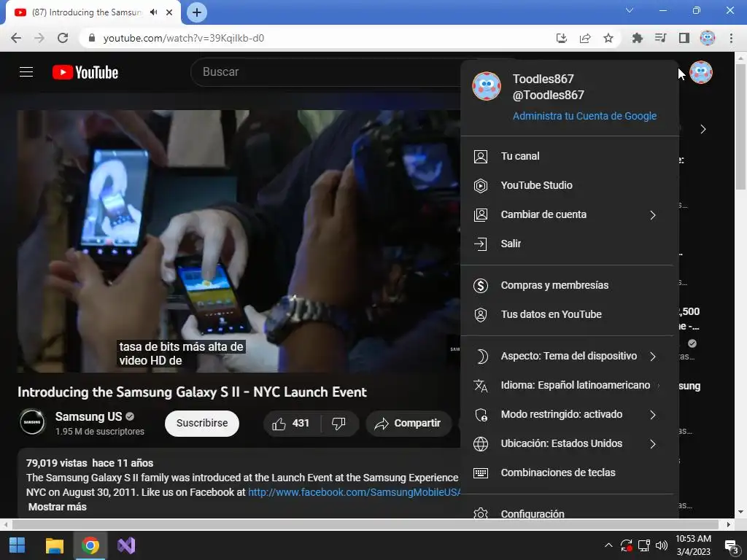This screenshot has height=560, width=747.
Task: Click install app icon in address bar
Action: tap(562, 38)
